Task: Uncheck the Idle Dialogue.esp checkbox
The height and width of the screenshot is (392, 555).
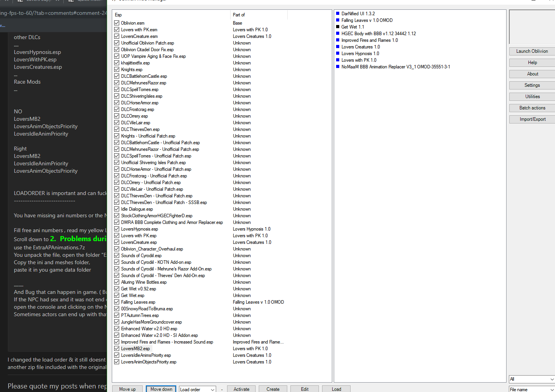Action: tap(117, 209)
